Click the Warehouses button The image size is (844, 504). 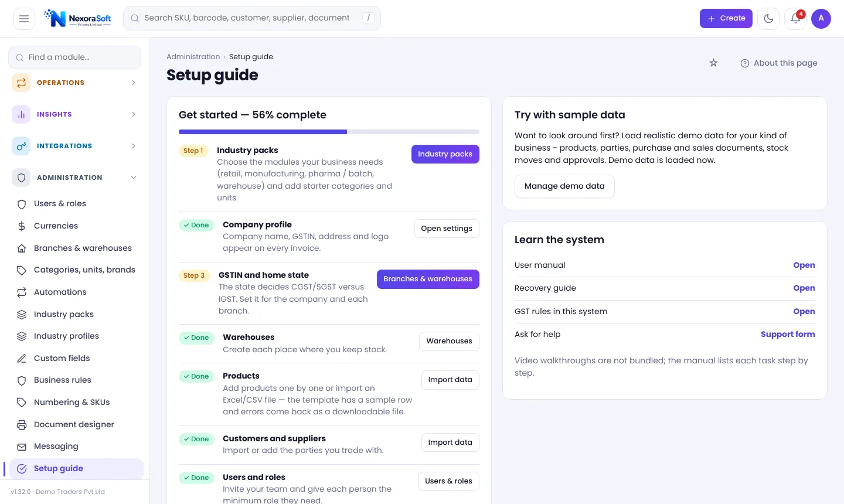pyautogui.click(x=449, y=341)
